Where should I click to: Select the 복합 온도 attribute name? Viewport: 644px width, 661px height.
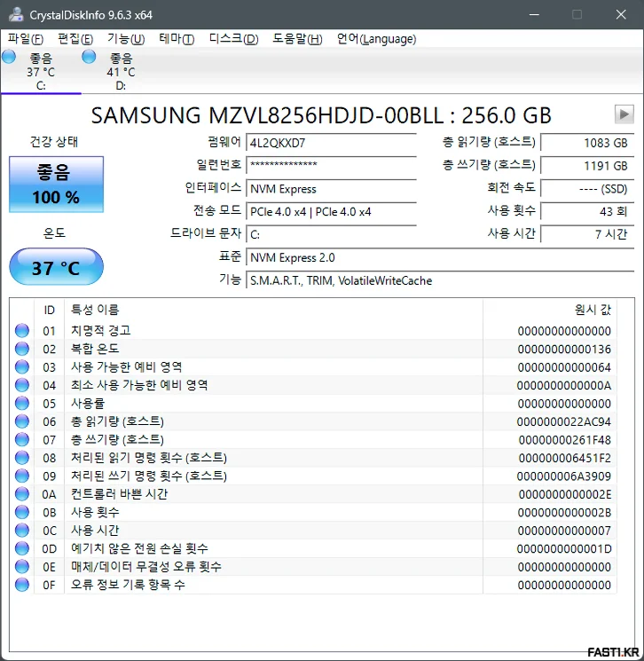click(x=95, y=349)
